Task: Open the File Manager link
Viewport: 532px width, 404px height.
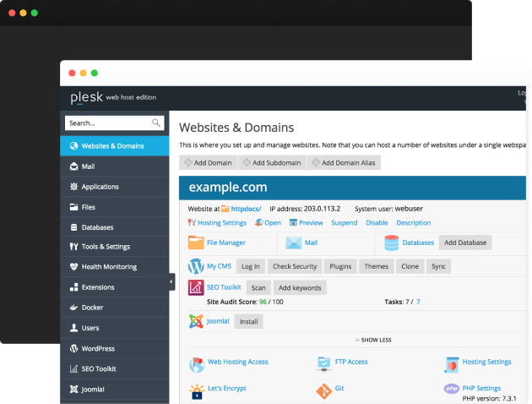Action: (x=226, y=243)
